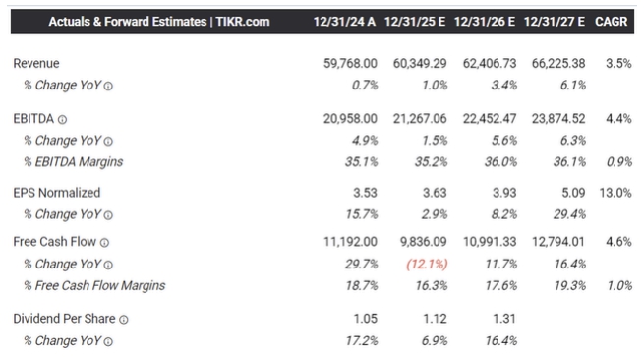Click the EPS Normalized row label
Screen dimensions: 644x357
[x=57, y=193]
